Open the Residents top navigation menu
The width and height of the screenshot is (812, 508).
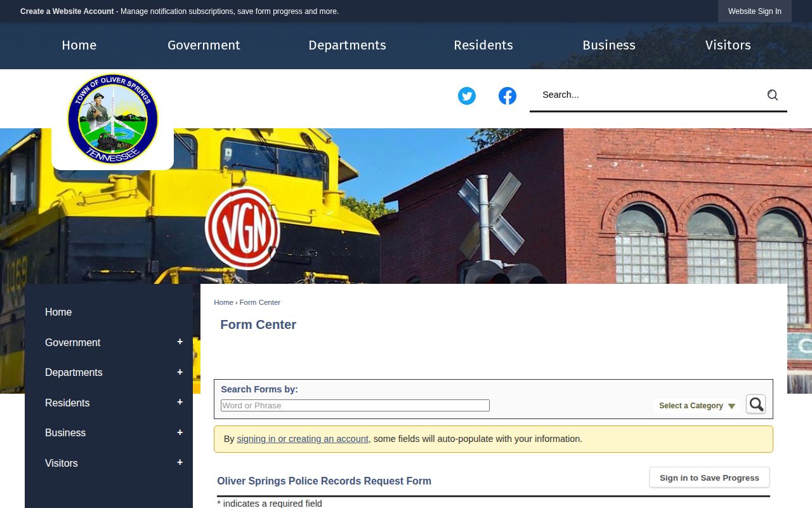point(483,45)
